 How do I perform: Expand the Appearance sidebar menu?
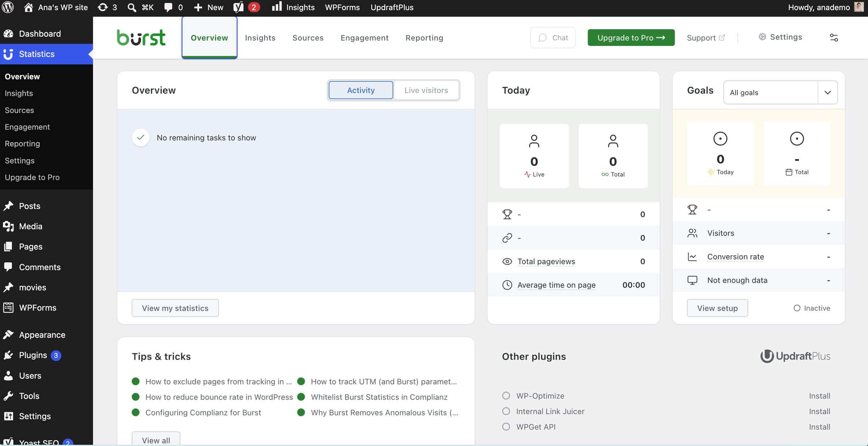click(x=46, y=335)
